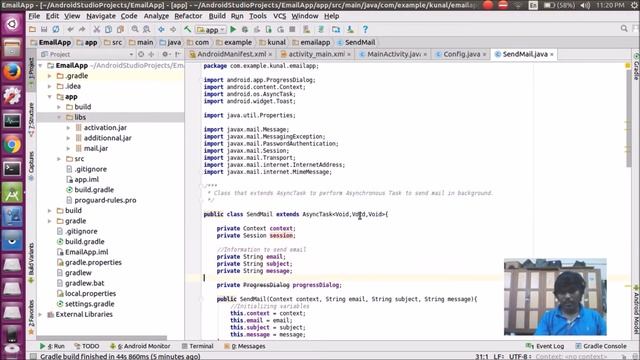Click the Replace toolbar icon
The width and height of the screenshot is (640, 360).
(147, 29)
